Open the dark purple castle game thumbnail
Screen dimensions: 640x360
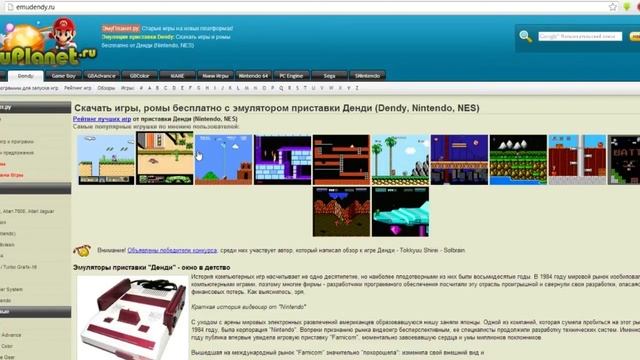point(282,160)
